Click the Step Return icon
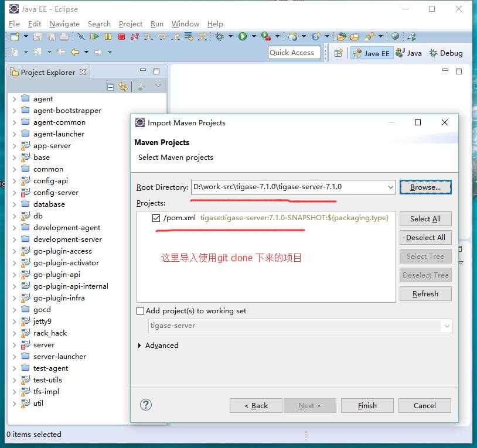The width and height of the screenshot is (477, 448). point(176,37)
